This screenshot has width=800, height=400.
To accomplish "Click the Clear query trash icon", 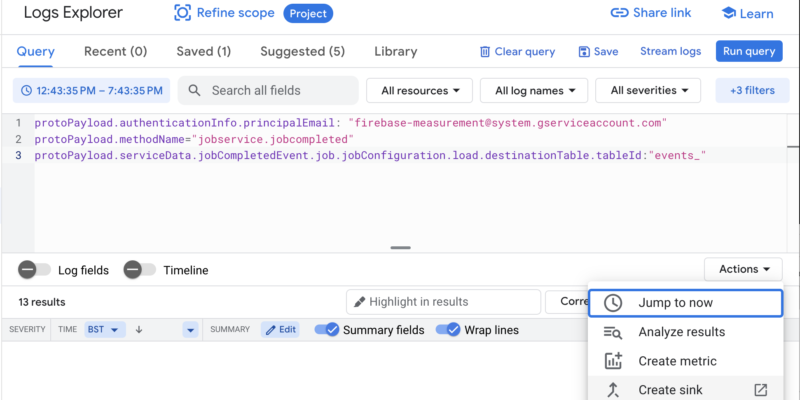I will pyautogui.click(x=485, y=52).
